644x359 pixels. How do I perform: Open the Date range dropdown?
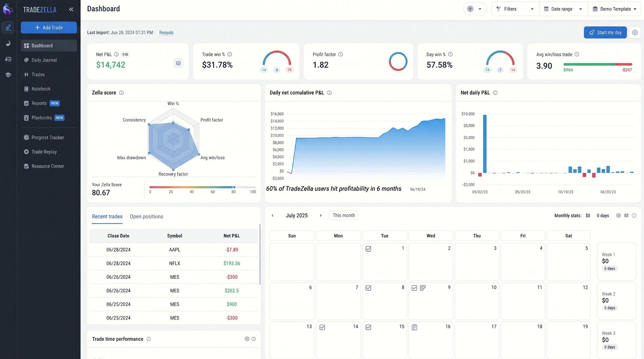(x=563, y=9)
